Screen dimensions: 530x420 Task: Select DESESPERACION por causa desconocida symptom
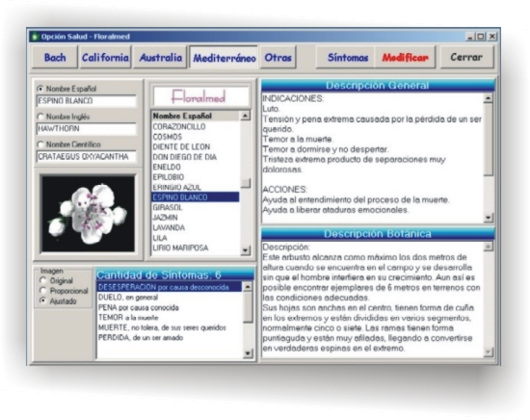(x=169, y=287)
